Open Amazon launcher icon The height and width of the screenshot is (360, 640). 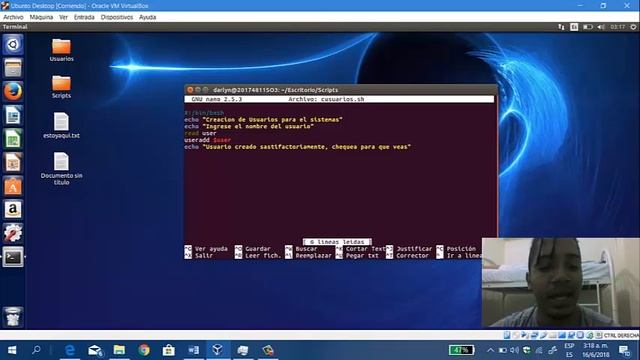[x=13, y=210]
